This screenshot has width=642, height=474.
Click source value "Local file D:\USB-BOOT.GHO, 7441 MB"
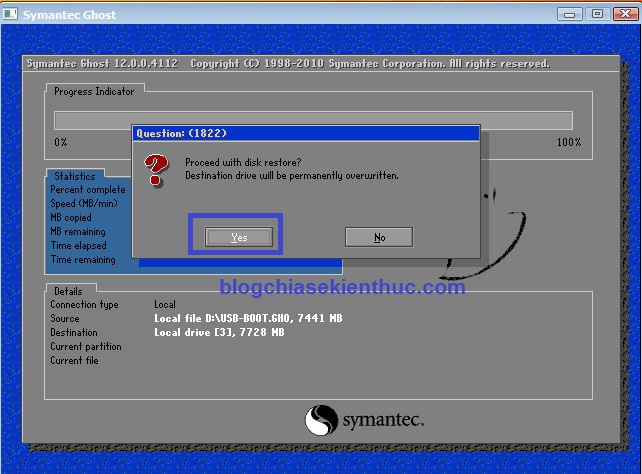coord(248,318)
